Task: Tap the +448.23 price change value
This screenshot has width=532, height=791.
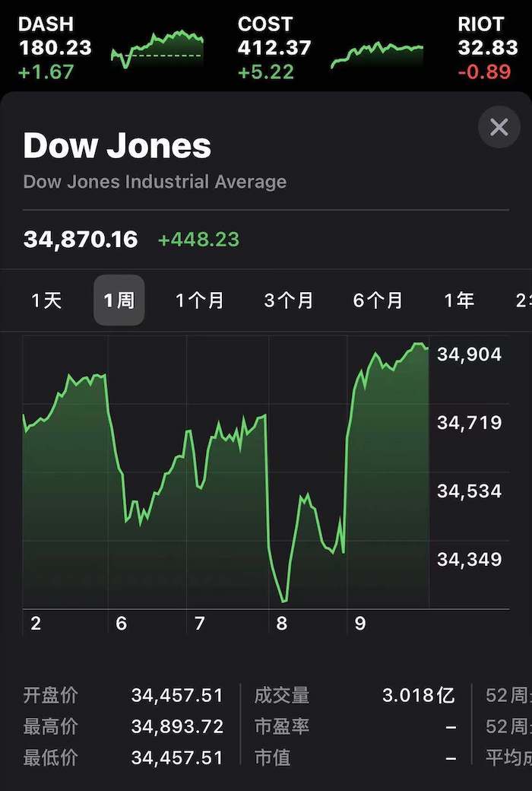Action: pos(198,239)
